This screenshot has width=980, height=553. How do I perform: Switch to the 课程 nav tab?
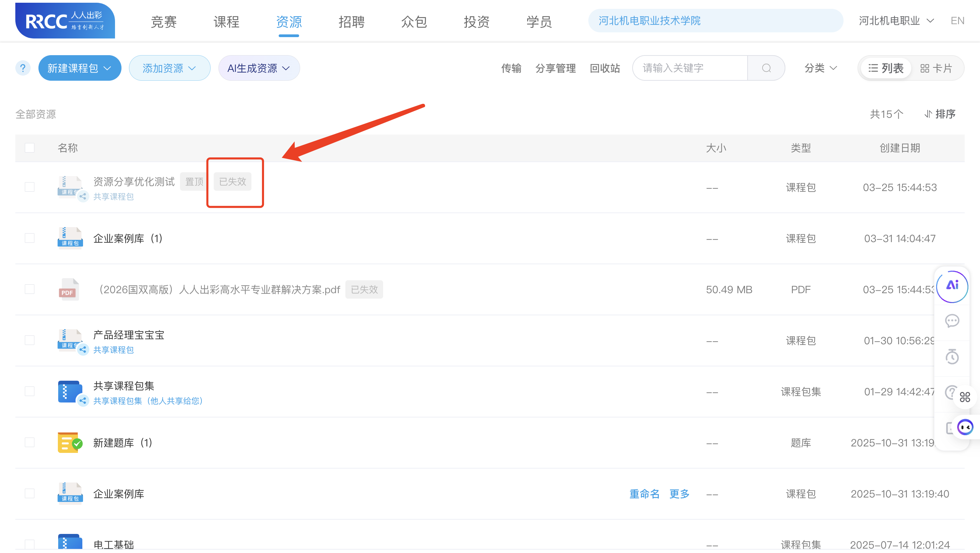(226, 22)
